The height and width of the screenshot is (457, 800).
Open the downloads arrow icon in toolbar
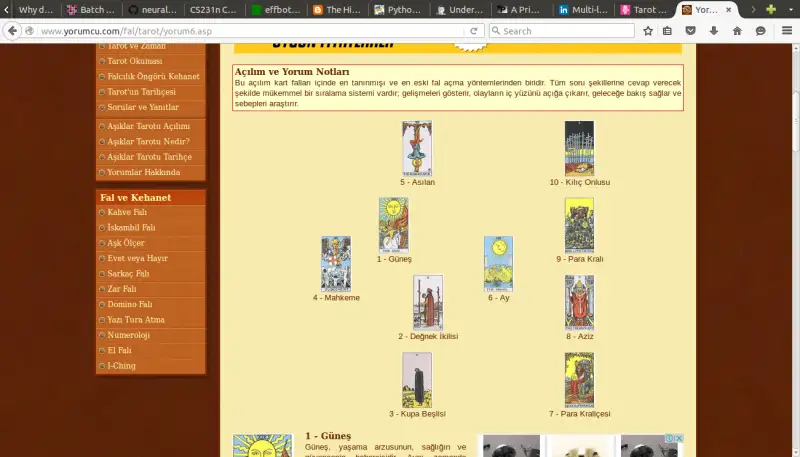click(x=714, y=31)
